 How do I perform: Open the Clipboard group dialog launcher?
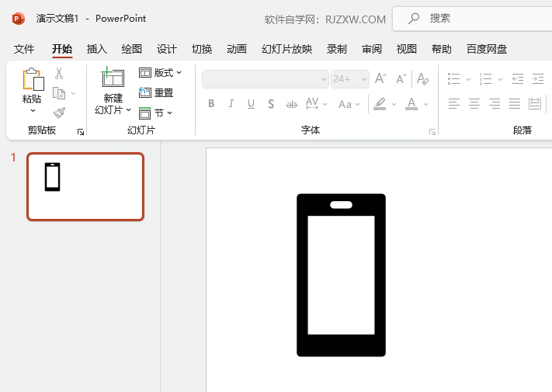click(81, 132)
